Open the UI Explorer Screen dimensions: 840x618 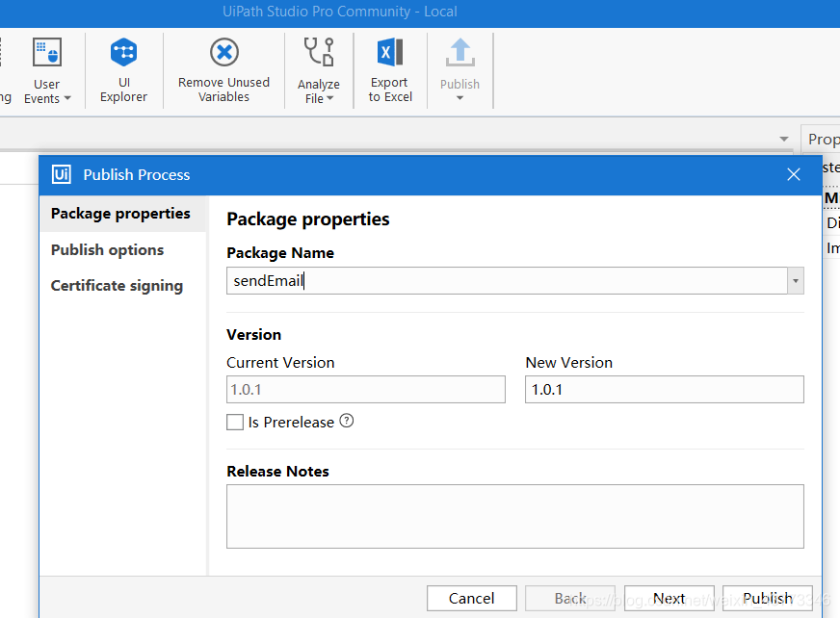tap(123, 69)
